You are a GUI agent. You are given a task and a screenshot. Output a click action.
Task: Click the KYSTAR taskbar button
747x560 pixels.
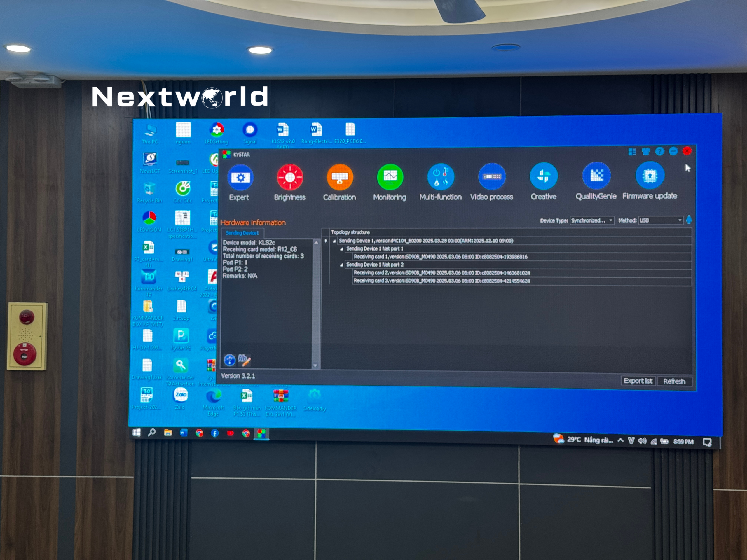click(261, 433)
